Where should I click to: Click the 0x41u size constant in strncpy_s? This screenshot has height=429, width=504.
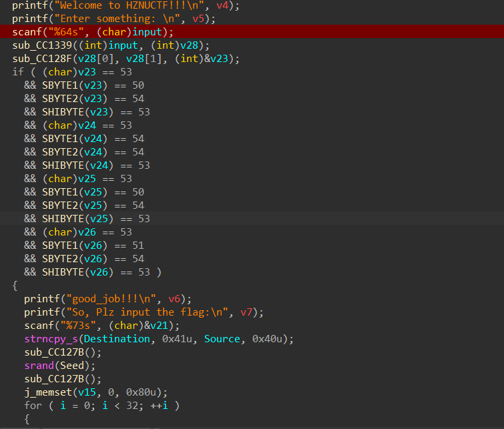tap(177, 339)
